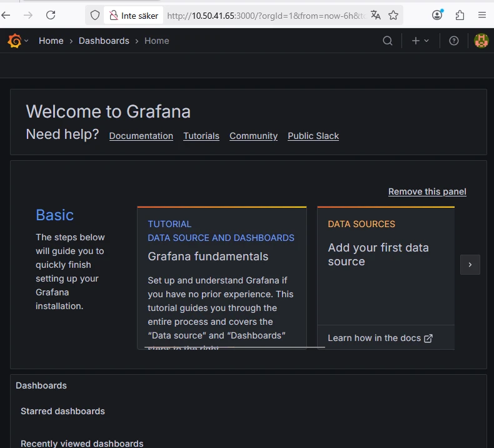
Task: Bookmark this page with the star icon
Action: 393,15
